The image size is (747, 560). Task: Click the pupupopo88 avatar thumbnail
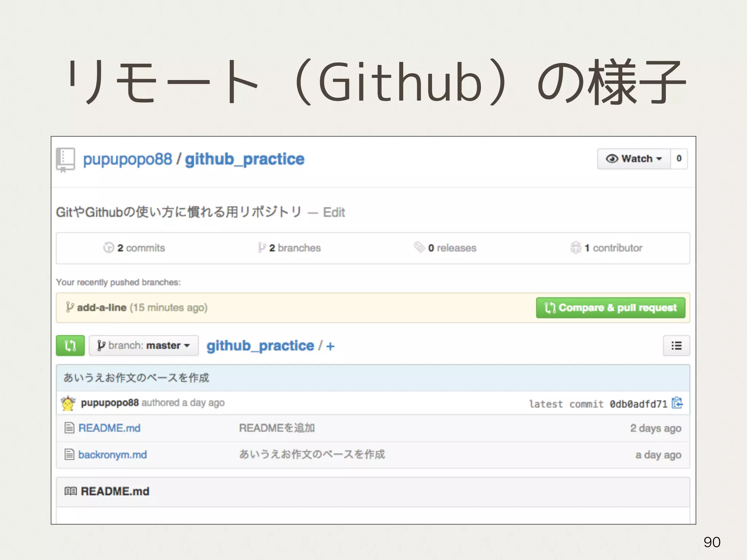68,403
